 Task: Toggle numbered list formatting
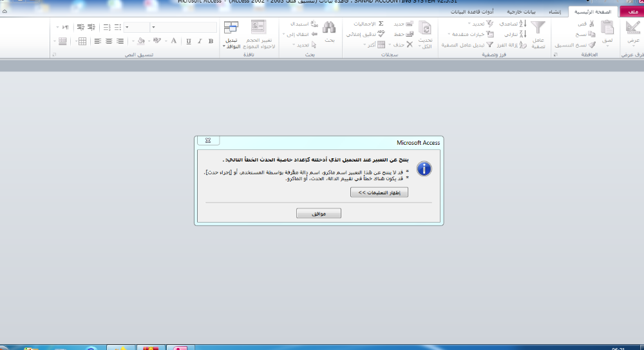[x=107, y=28]
